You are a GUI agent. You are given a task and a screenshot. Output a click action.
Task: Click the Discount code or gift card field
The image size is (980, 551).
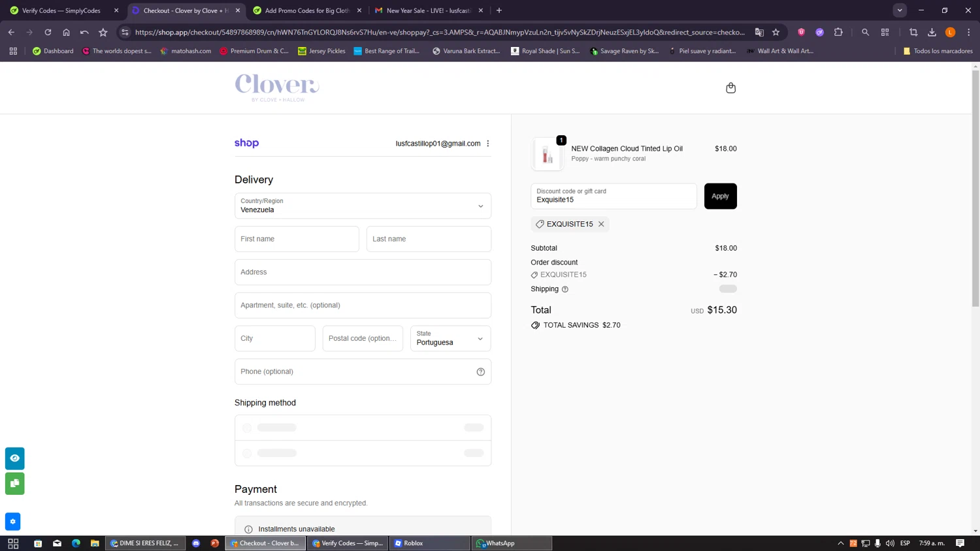point(613,196)
